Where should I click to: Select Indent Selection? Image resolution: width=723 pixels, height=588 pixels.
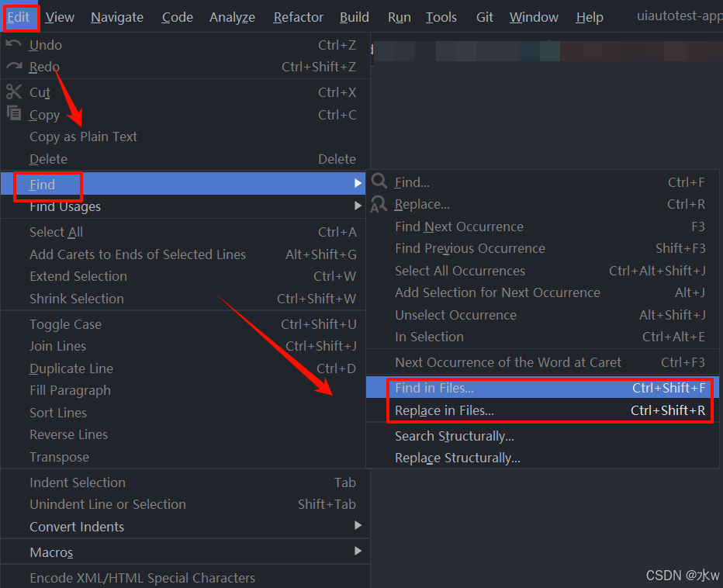pos(185,483)
